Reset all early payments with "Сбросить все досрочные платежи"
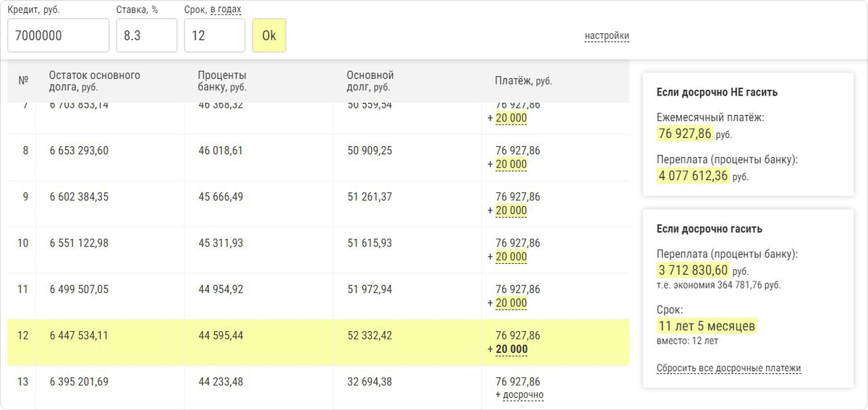This screenshot has width=868, height=410. coord(728,368)
